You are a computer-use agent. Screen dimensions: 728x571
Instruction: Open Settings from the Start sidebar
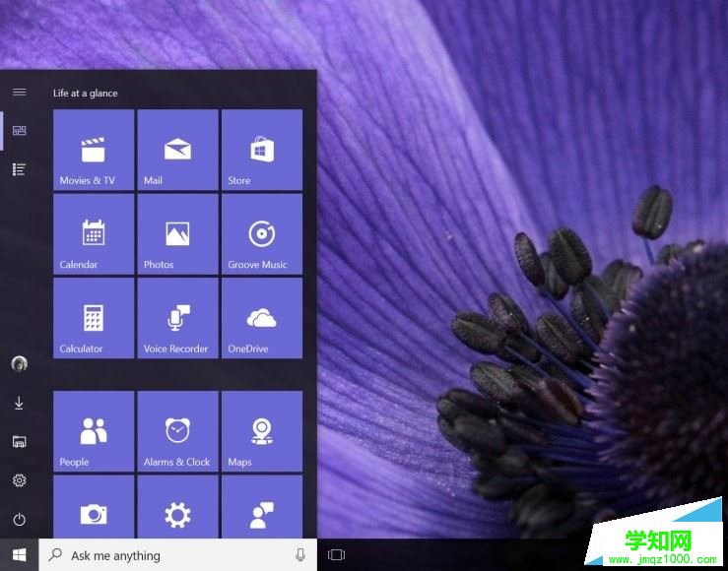click(19, 480)
